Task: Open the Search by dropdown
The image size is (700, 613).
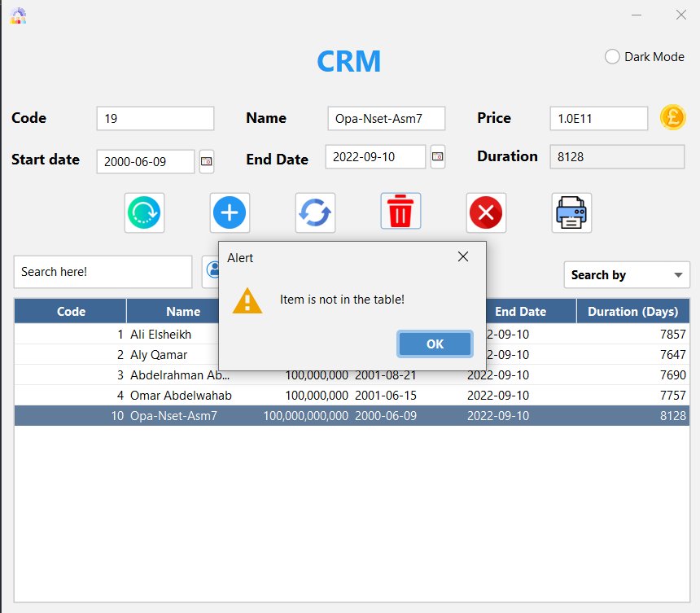Action: (x=627, y=275)
